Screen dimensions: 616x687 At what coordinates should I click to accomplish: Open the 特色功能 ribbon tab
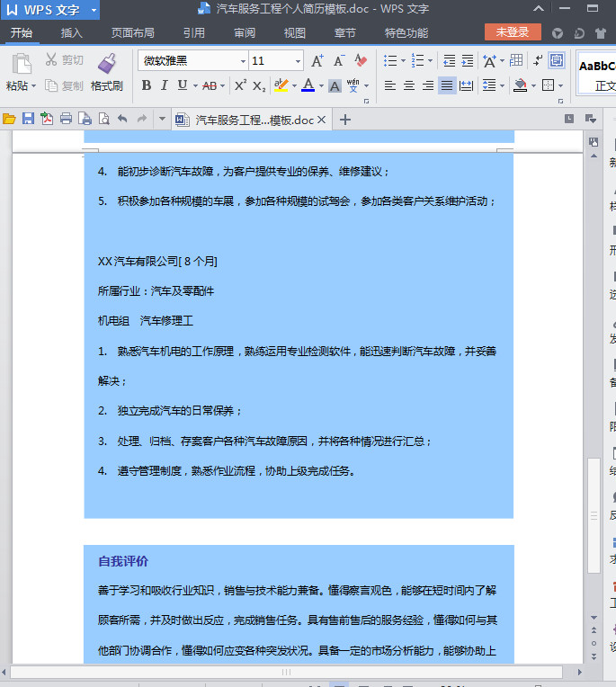click(x=406, y=33)
